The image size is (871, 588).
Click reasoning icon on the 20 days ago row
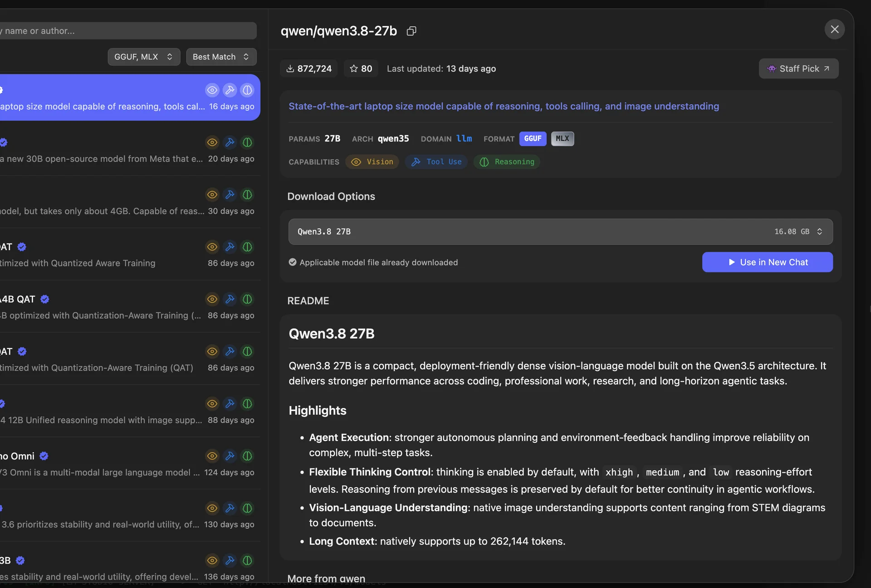[x=247, y=142]
